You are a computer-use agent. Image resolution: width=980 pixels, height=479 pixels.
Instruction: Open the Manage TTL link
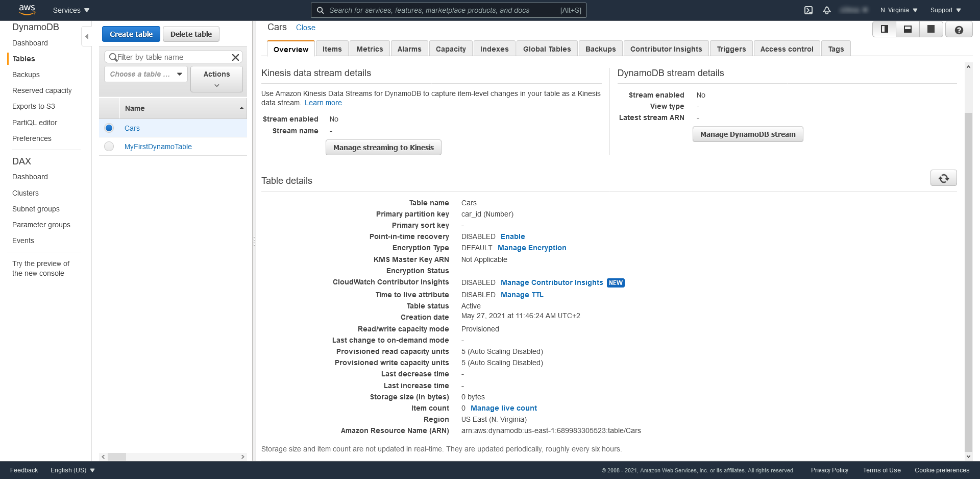522,295
